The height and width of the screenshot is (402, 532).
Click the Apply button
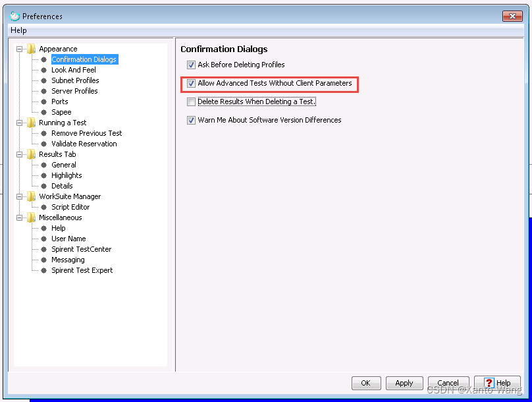[x=404, y=383]
